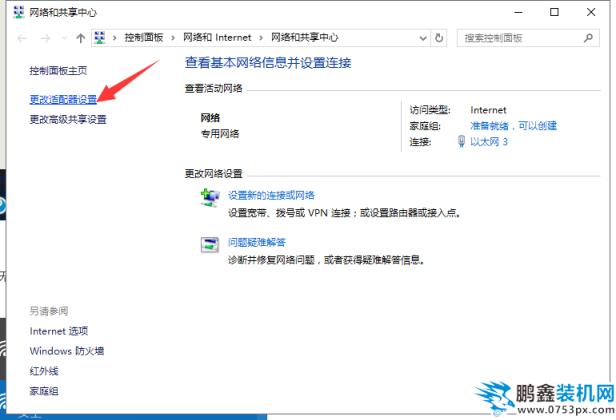Open 以太网 3 connection link

tap(489, 141)
